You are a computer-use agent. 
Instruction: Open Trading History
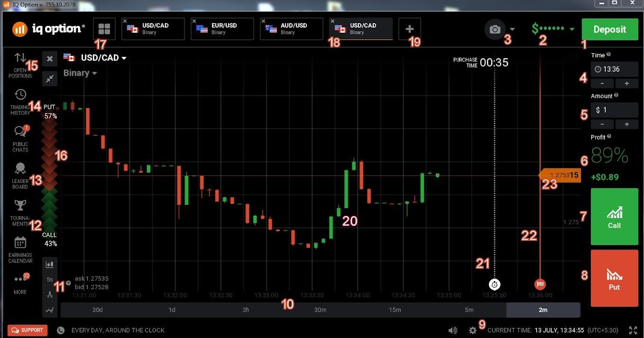coord(20,102)
